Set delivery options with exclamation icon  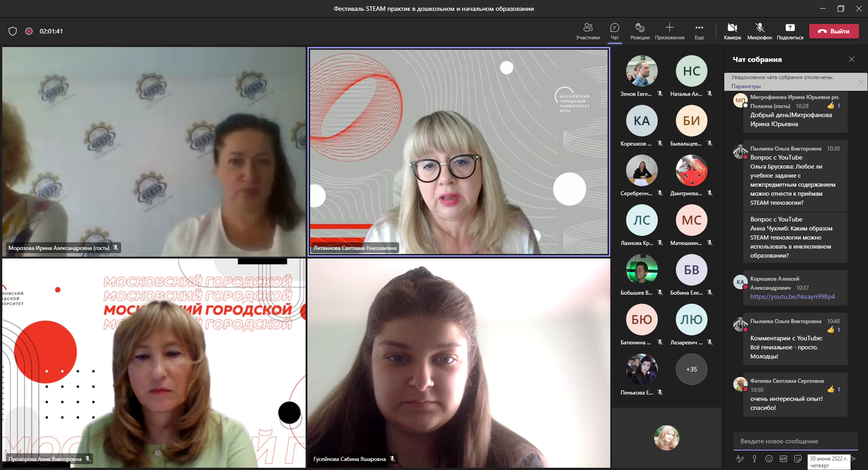(755, 459)
